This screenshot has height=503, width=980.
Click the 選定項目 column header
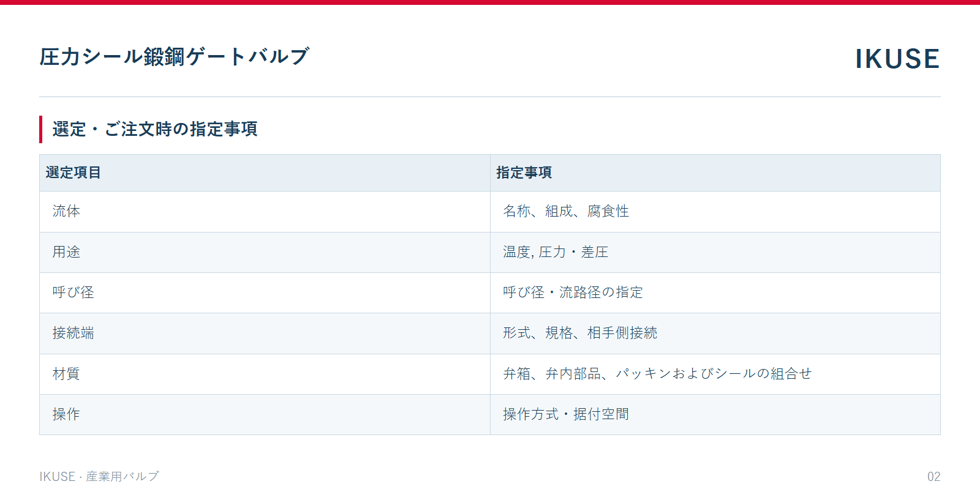(x=265, y=173)
